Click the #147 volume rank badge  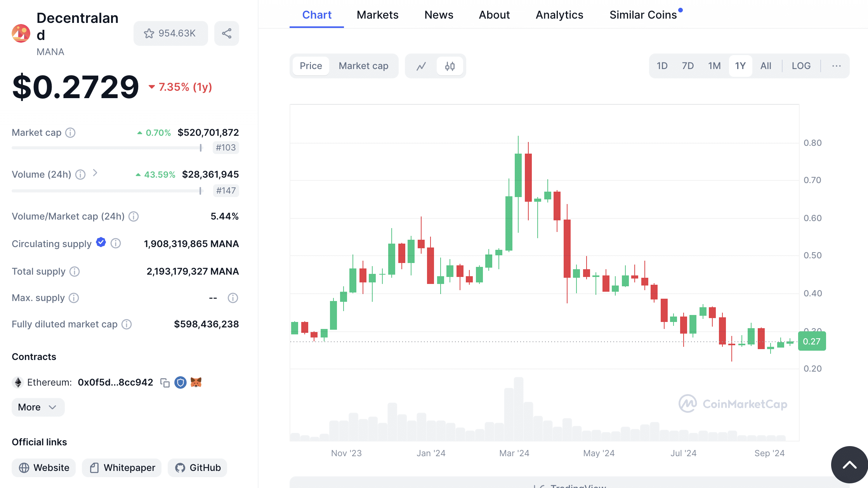226,191
